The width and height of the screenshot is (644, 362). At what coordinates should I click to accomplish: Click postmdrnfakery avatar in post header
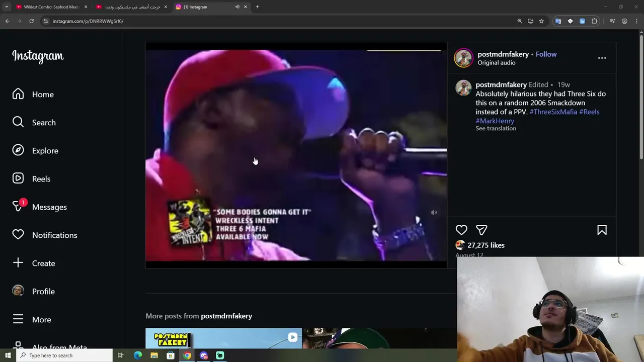point(463,58)
